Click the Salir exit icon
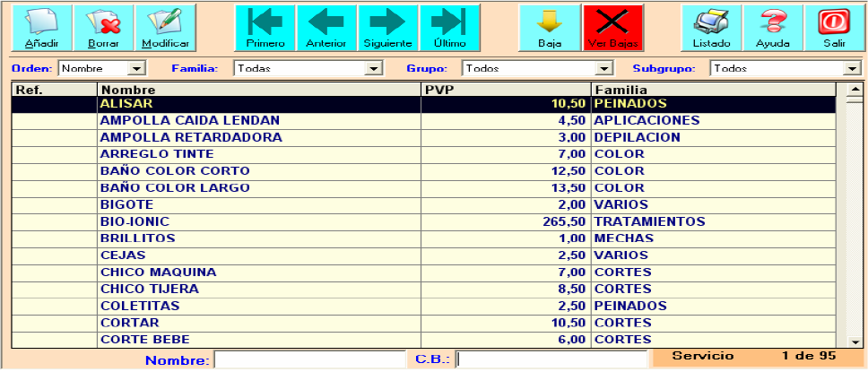Image resolution: width=868 pixels, height=372 pixels. [834, 28]
